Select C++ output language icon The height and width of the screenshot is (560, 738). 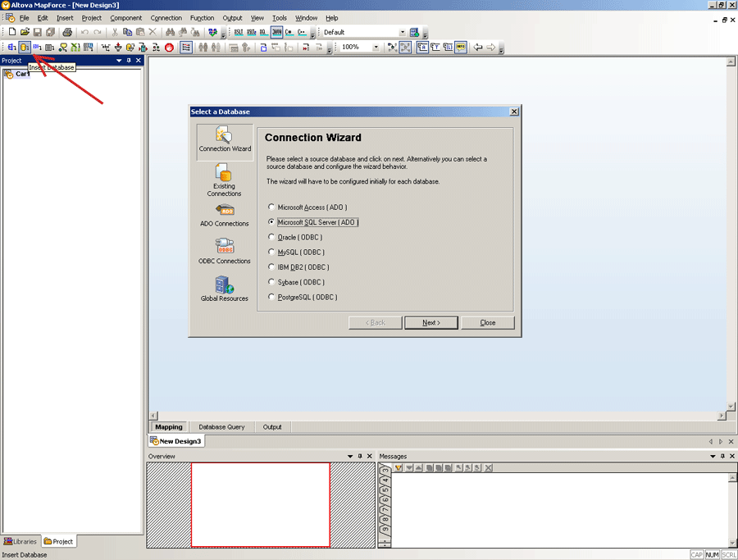point(302,32)
